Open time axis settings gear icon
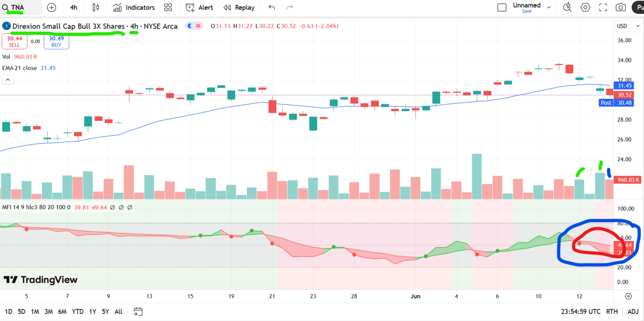The height and width of the screenshot is (321, 644). coord(628,296)
